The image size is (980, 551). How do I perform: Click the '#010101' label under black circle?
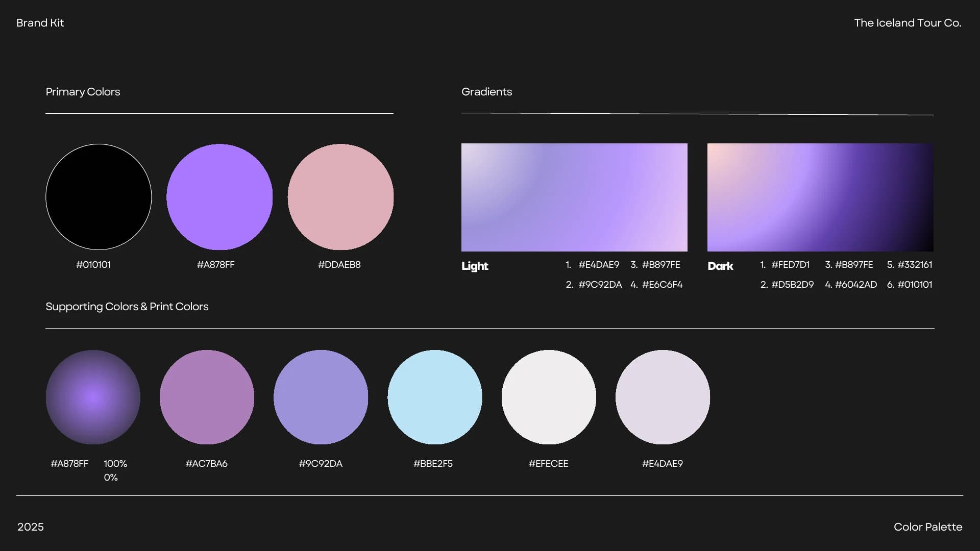pos(93,265)
